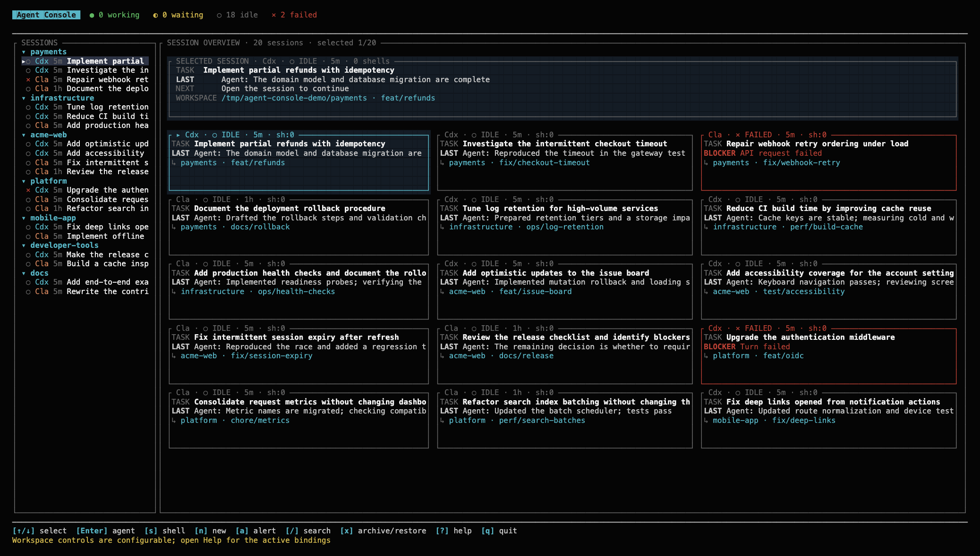Open the payments feat/refunds workspace path
Image resolution: width=980 pixels, height=556 pixels.
click(328, 98)
